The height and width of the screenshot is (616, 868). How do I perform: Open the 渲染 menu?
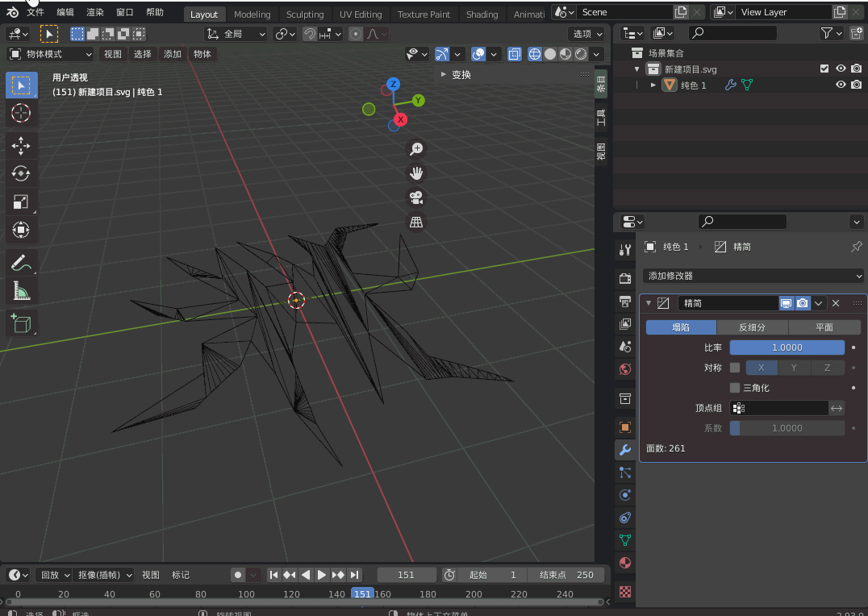[x=95, y=11]
